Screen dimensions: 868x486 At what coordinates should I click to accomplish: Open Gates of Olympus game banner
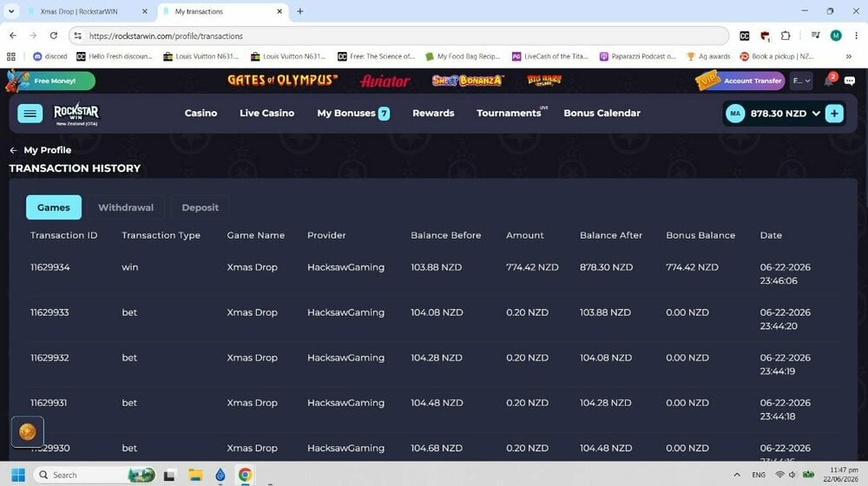pos(282,80)
